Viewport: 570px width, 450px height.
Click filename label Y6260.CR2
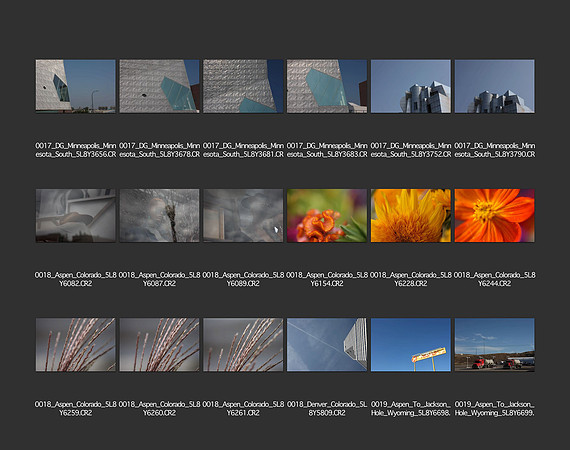tap(159, 409)
